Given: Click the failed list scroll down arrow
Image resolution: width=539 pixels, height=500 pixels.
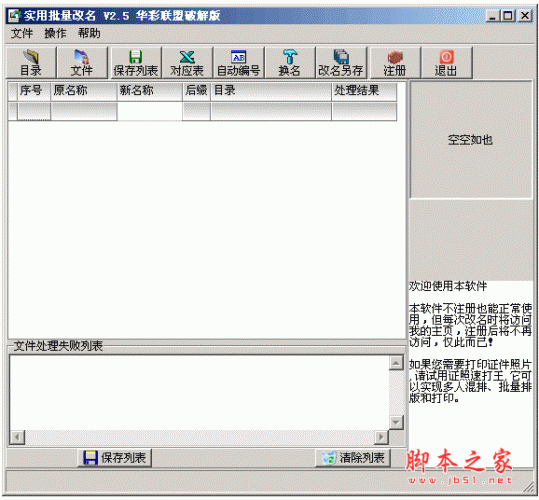Looking at the screenshot, I should (396, 422).
